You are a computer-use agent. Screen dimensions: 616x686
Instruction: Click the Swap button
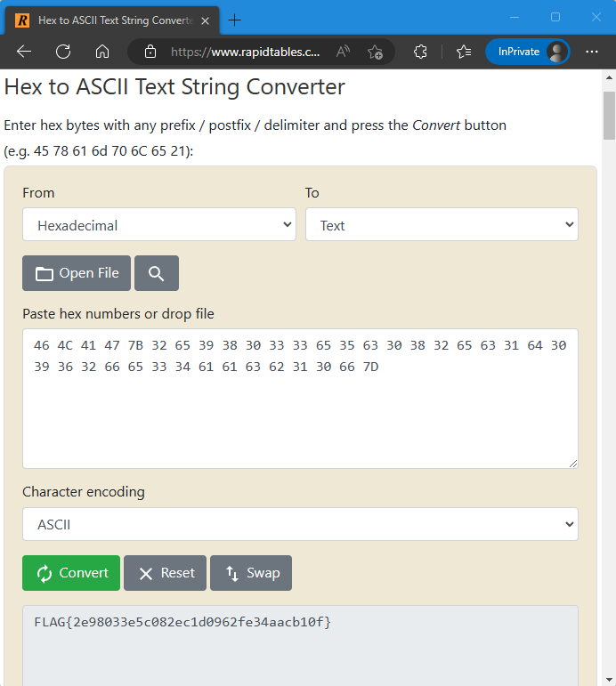tap(251, 573)
